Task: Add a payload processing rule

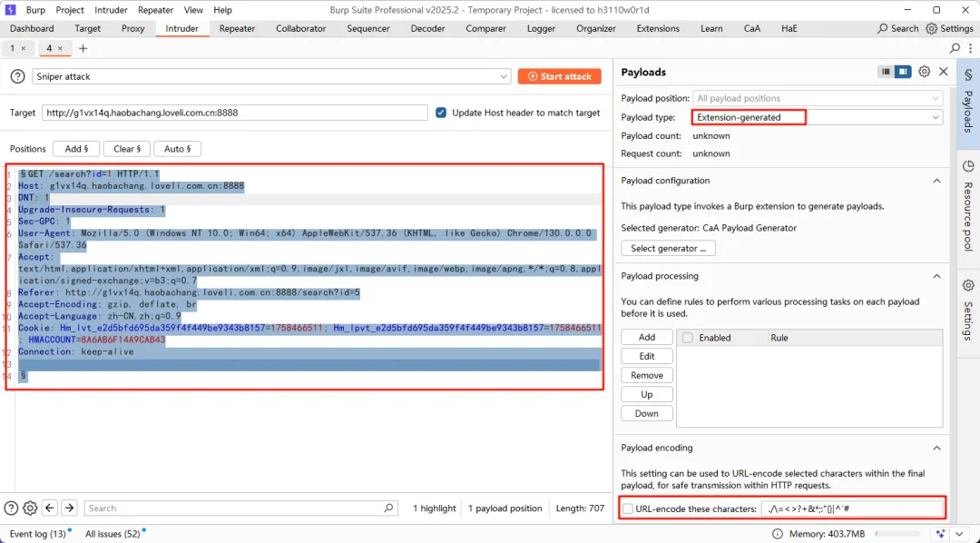Action: (x=647, y=337)
